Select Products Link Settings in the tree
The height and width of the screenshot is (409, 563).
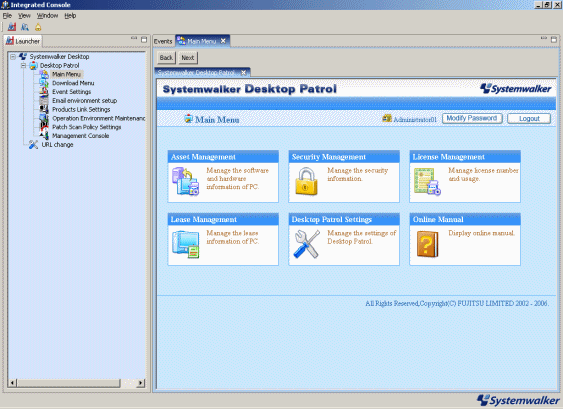(81, 109)
